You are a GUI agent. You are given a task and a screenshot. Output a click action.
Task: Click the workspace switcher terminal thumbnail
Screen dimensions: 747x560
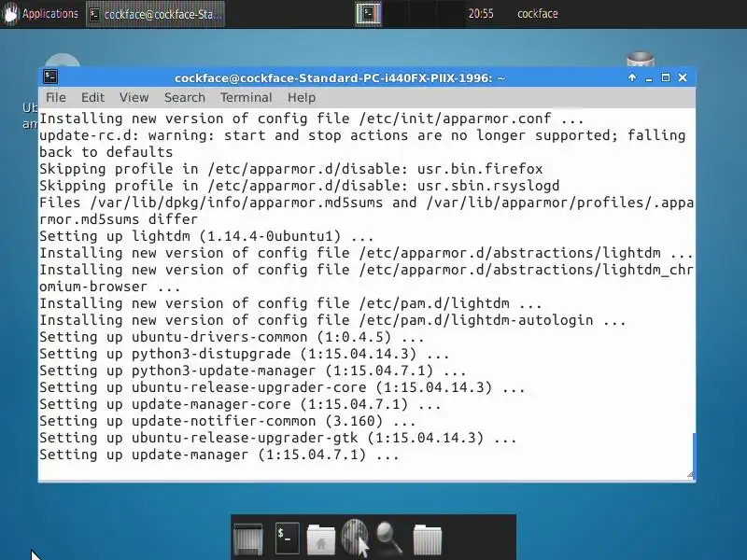pos(368,13)
